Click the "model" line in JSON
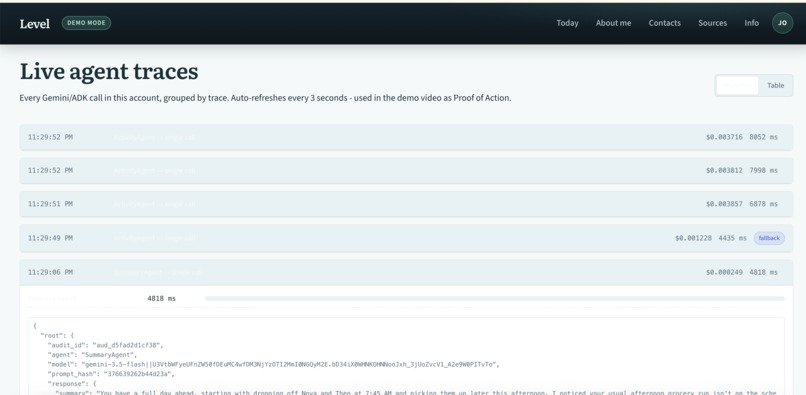Screen dimensions: 806x395 273,364
